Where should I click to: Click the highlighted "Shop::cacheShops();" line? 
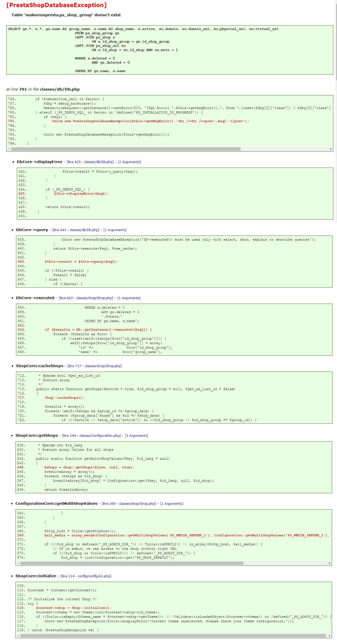pyautogui.click(x=65, y=398)
